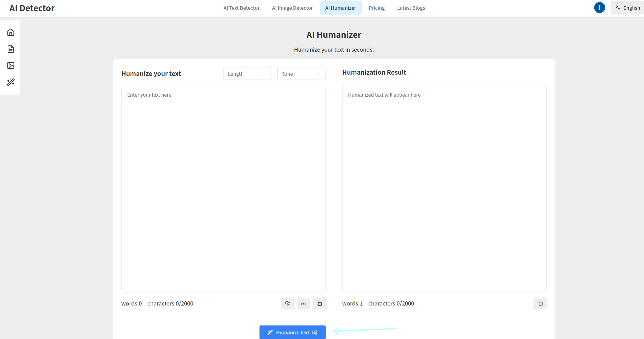The width and height of the screenshot is (644, 339).
Task: Open the AI Image Detector tab
Action: pos(292,8)
